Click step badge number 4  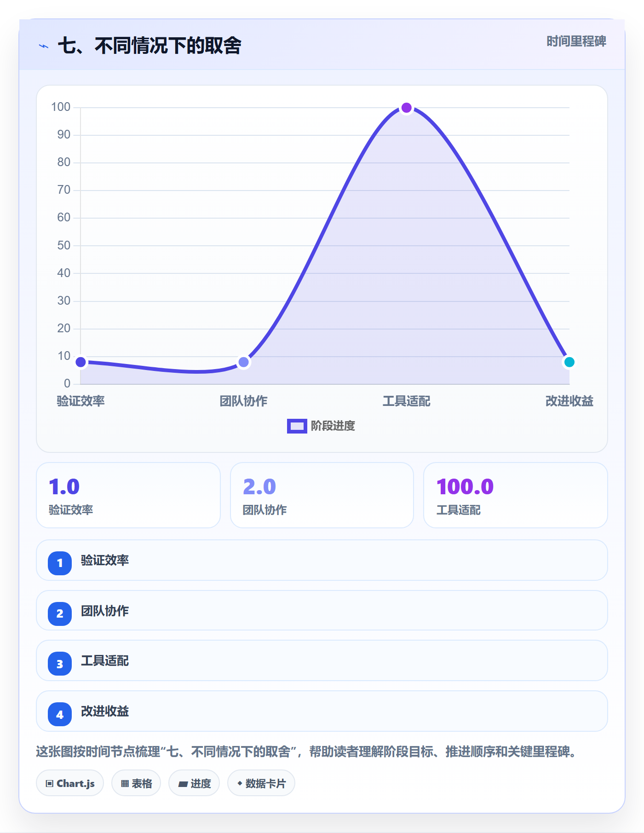(60, 714)
